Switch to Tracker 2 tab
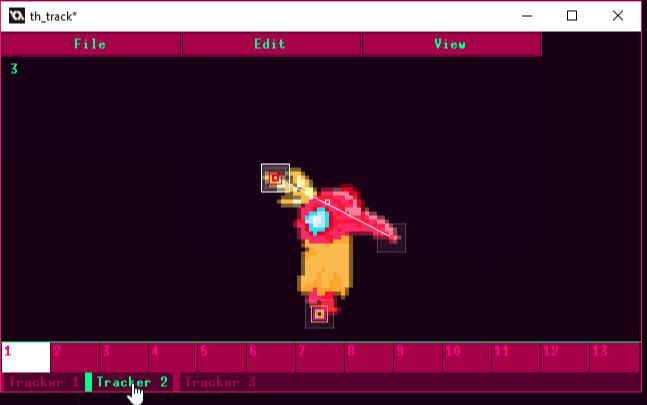The width and height of the screenshot is (647, 405). coord(131,382)
